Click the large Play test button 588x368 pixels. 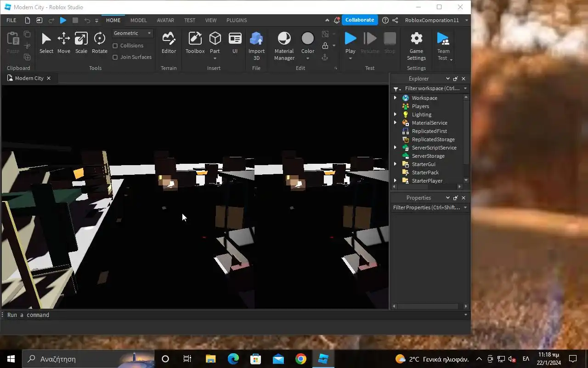[350, 39]
